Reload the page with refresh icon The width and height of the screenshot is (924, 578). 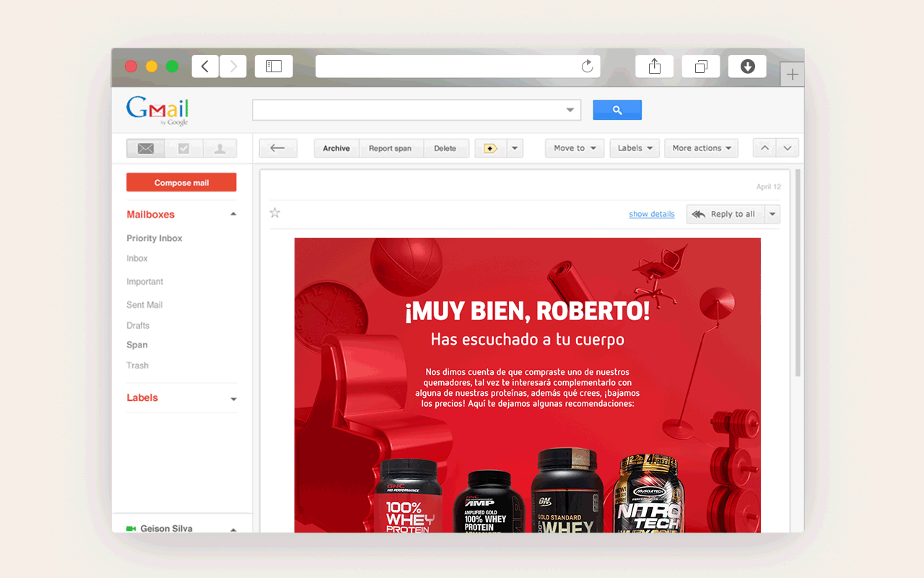(587, 66)
